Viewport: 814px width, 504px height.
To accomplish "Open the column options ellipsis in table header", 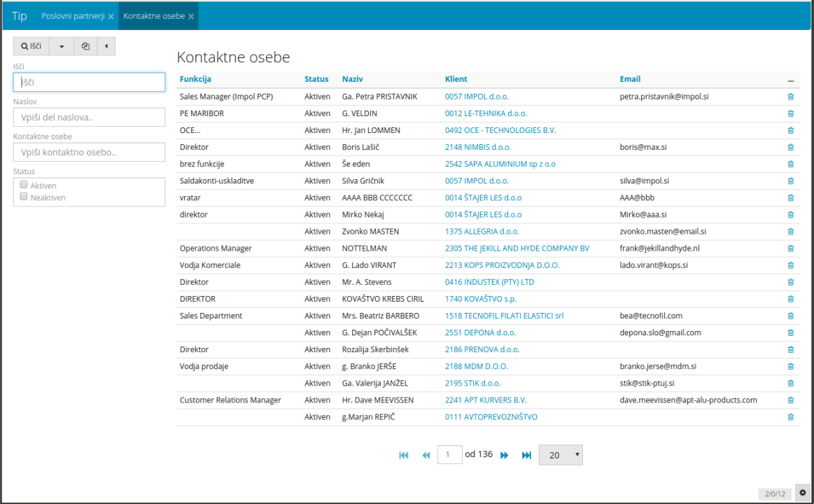I will click(790, 80).
